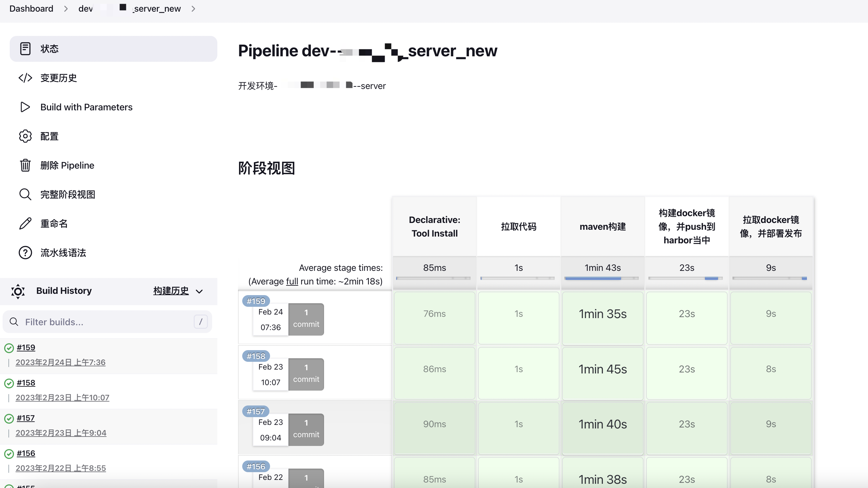Expand breadcrumb chevron after server_new

(193, 9)
